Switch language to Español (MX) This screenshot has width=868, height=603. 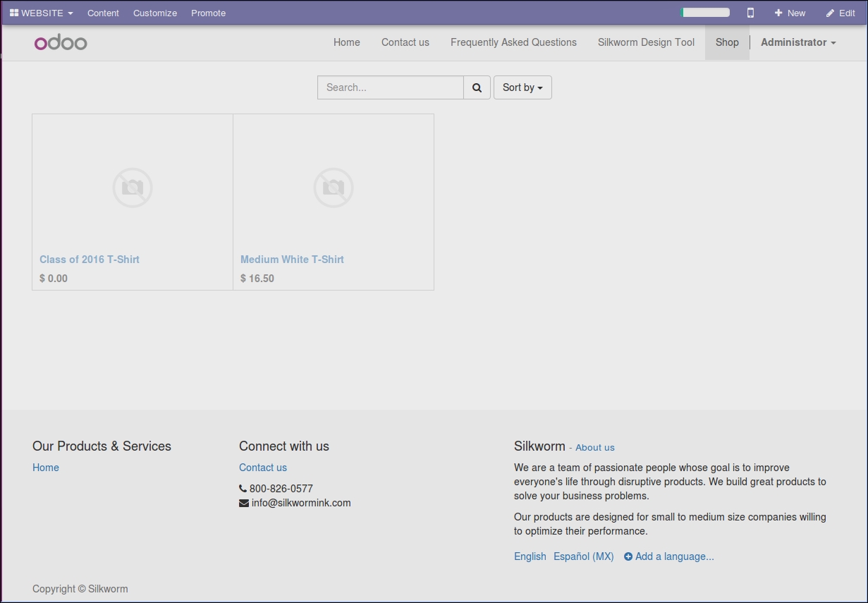584,556
